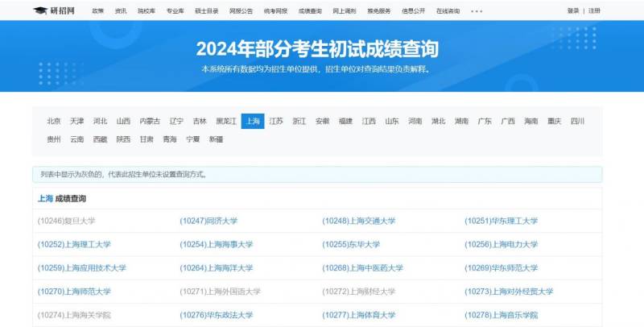Open the 政策 navigation item

97,11
